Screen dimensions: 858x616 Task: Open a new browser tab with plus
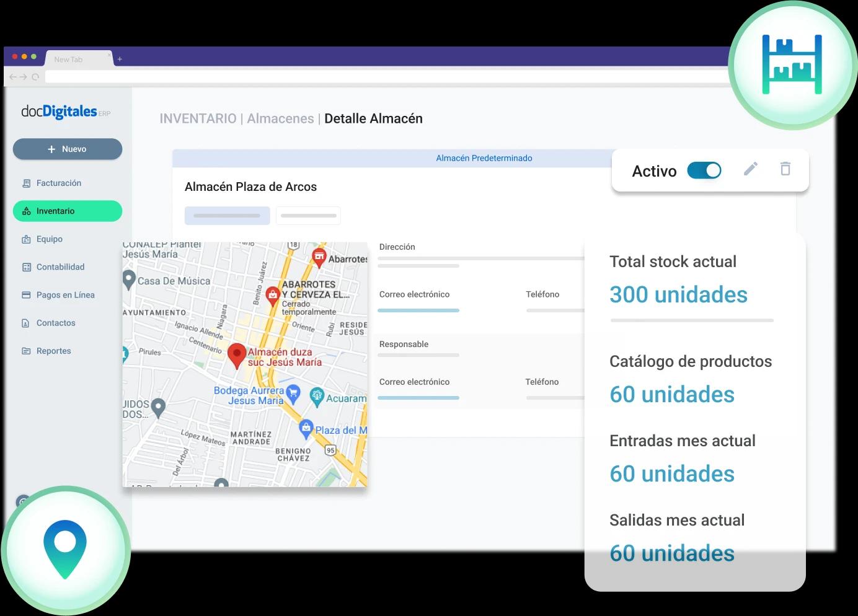click(120, 59)
